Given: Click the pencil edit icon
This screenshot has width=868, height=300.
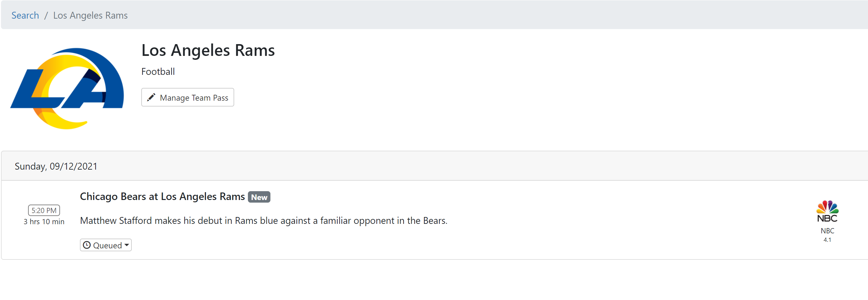Looking at the screenshot, I should 151,97.
